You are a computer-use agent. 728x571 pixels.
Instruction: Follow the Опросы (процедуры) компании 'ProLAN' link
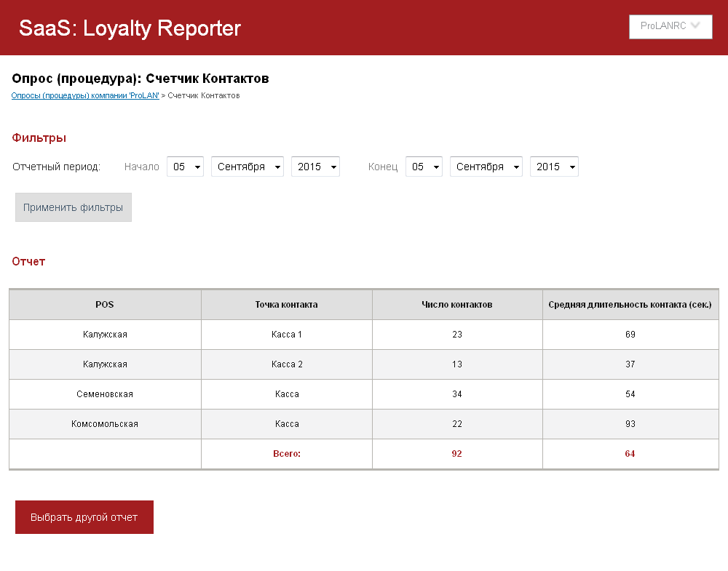[85, 95]
